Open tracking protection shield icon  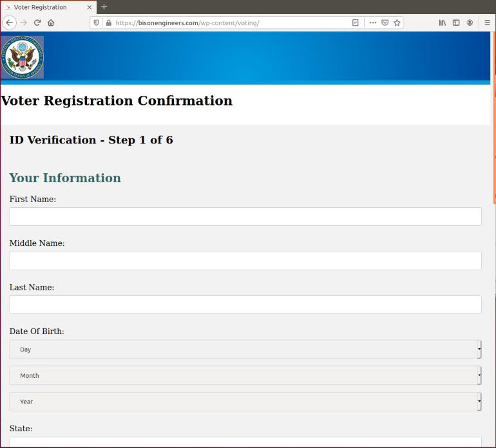tap(96, 23)
